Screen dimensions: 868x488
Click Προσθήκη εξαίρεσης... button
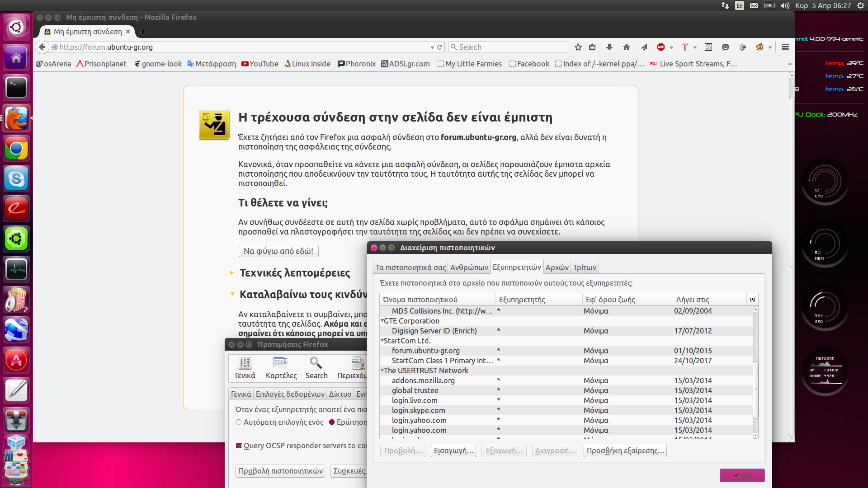625,450
